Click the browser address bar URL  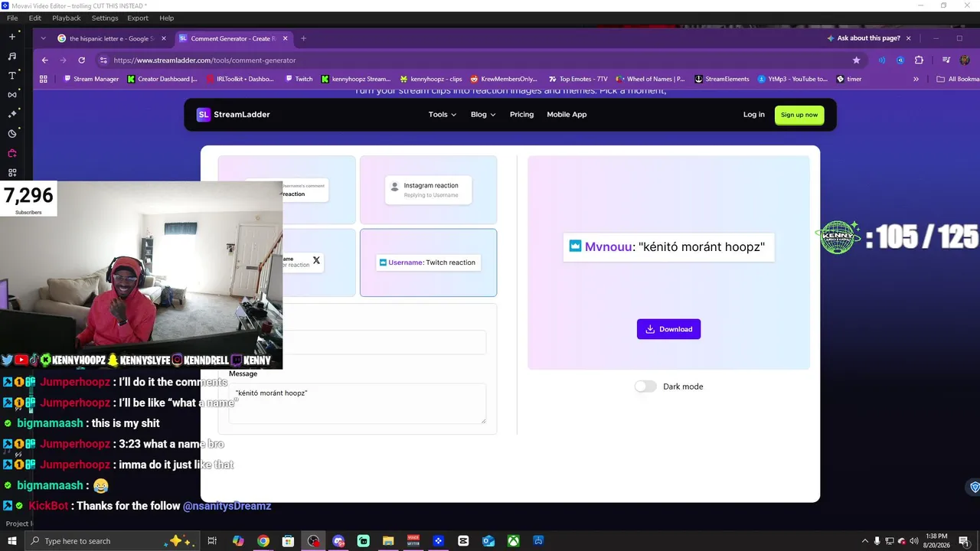tap(205, 60)
